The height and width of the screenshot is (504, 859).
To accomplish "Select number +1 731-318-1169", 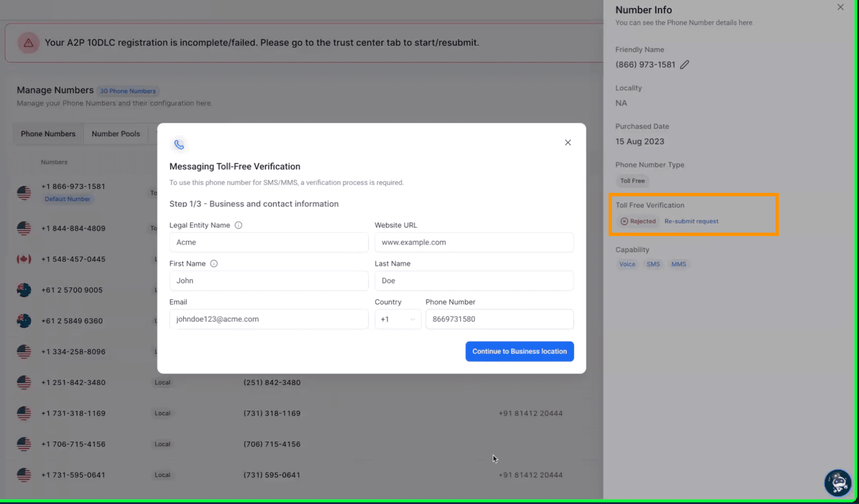I will pos(73,414).
